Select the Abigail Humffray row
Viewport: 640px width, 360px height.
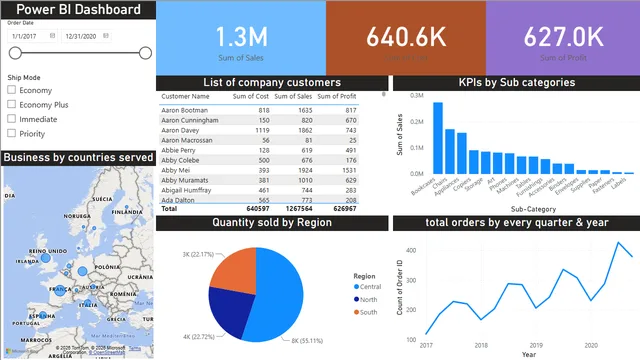point(259,190)
